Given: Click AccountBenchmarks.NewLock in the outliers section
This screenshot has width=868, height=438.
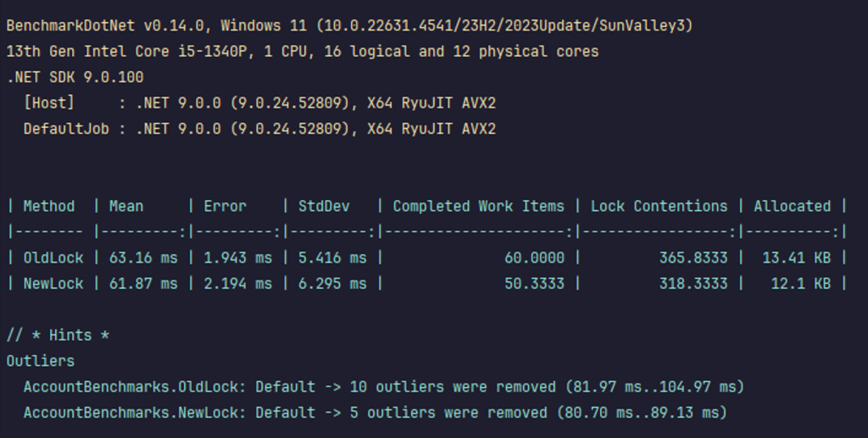Looking at the screenshot, I should tap(134, 413).
